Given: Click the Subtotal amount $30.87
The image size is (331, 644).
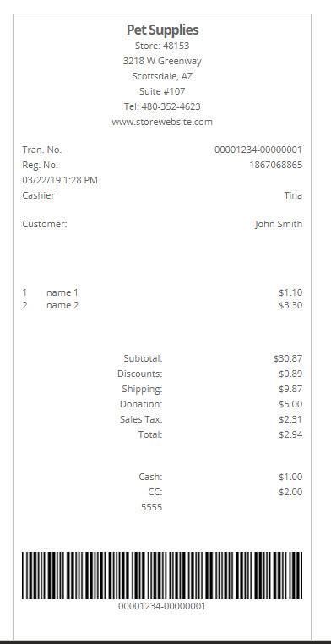Looking at the screenshot, I should point(288,358).
